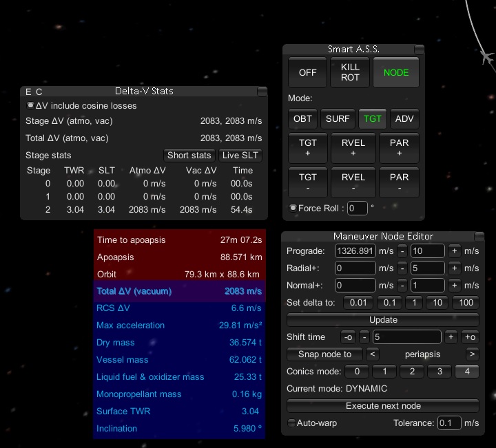Edit the Tolerance field
496x448 pixels.
(x=449, y=423)
